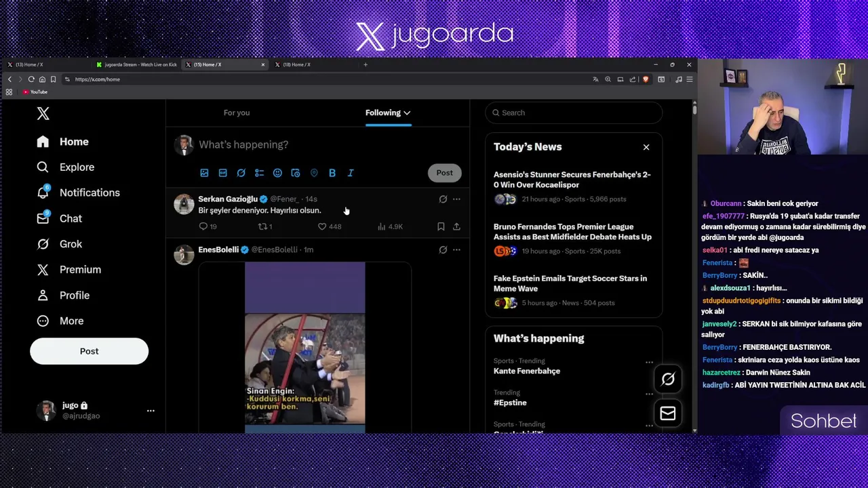Click the large white Post button in sidebar
This screenshot has width=868, height=488.
pos(89,351)
